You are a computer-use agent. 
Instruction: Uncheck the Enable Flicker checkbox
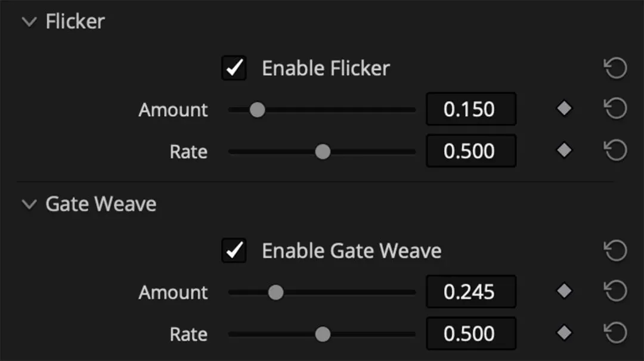point(234,68)
